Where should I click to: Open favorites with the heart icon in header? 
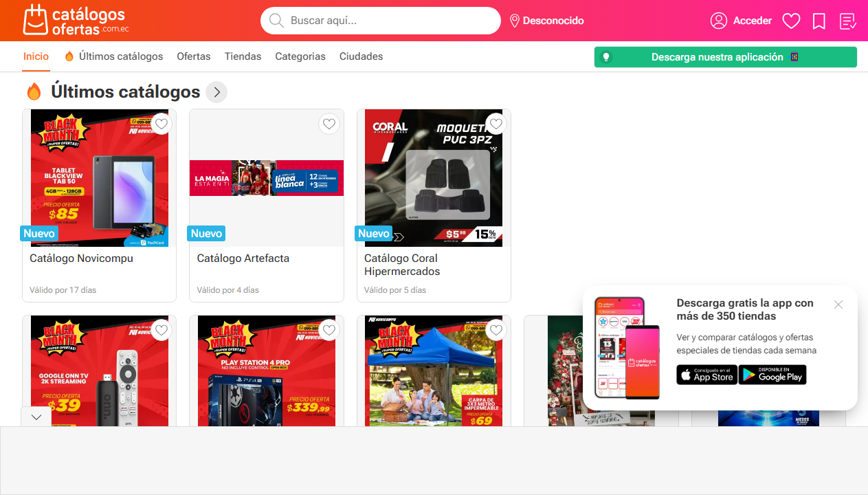coord(791,21)
